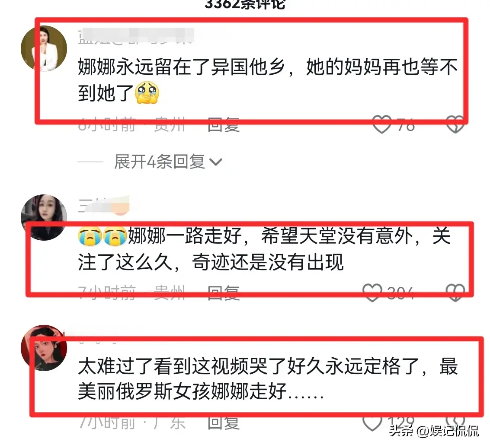This screenshot has height=448, width=490.
Task: Dislike the first comment with broken heart
Action: tap(455, 124)
